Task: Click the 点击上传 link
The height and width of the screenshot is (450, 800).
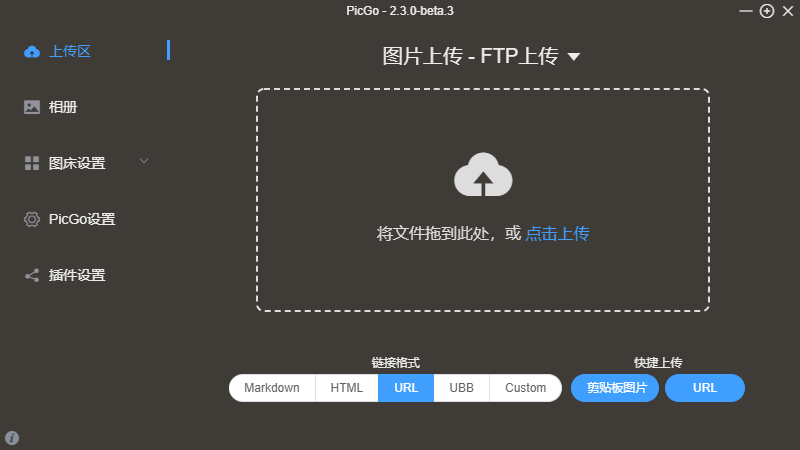Action: point(557,234)
